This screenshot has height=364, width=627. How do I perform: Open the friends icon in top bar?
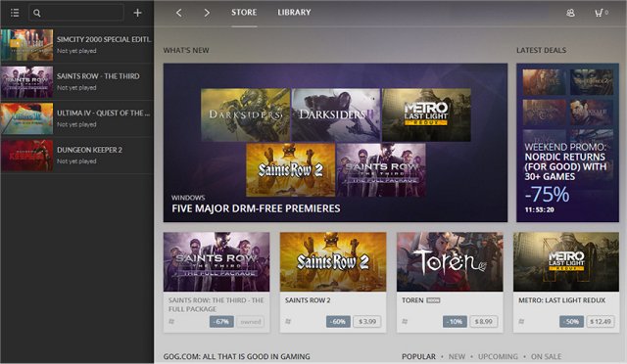[x=570, y=13]
